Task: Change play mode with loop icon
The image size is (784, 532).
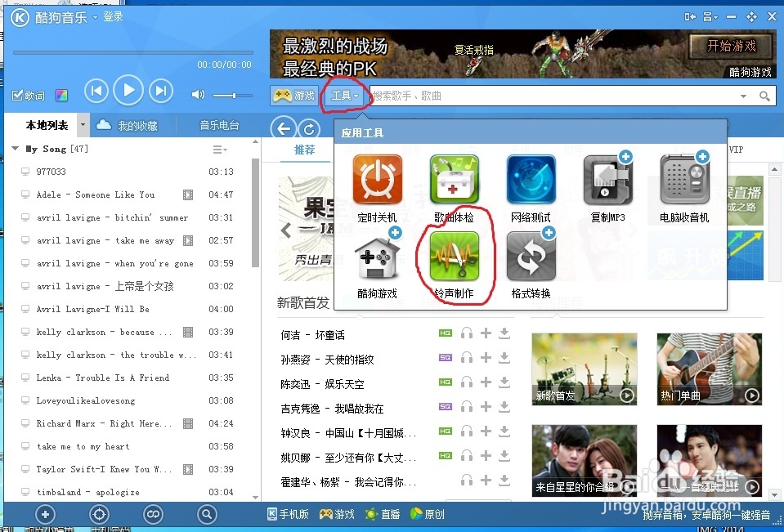Action: click(x=153, y=514)
